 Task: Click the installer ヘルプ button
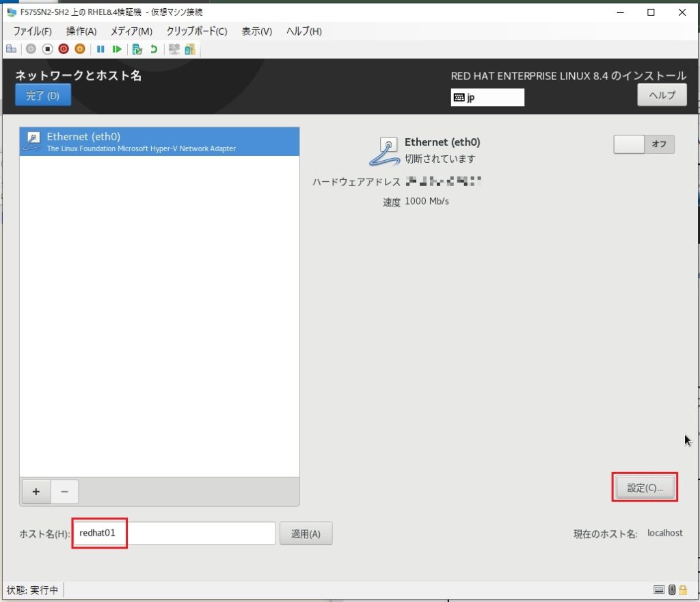tap(662, 95)
